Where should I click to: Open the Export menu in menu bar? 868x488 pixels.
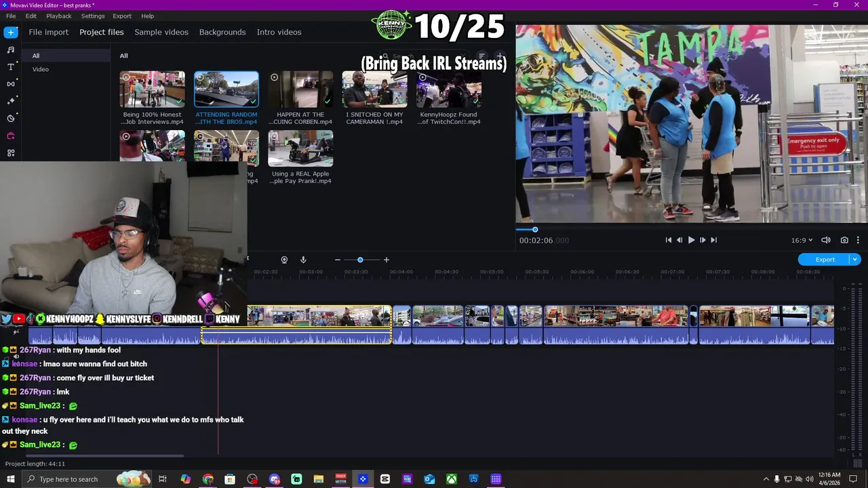click(122, 16)
